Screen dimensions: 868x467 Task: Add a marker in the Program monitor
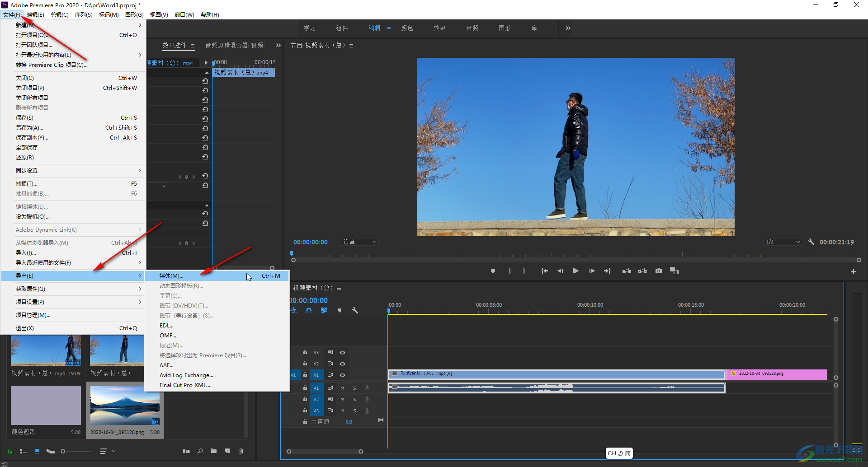(493, 271)
